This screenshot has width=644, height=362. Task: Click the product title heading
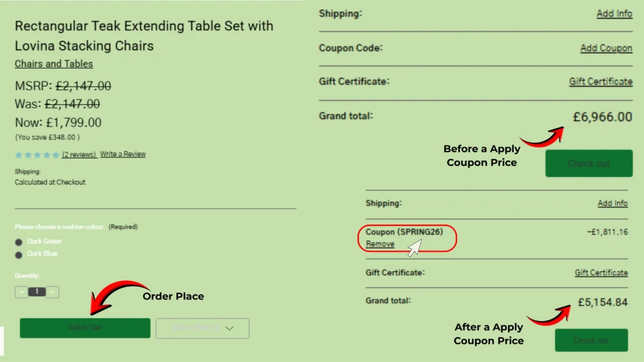[144, 36]
